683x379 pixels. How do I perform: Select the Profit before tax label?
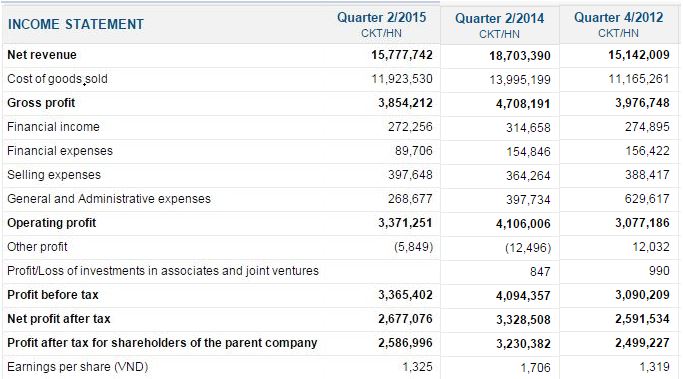coord(53,294)
